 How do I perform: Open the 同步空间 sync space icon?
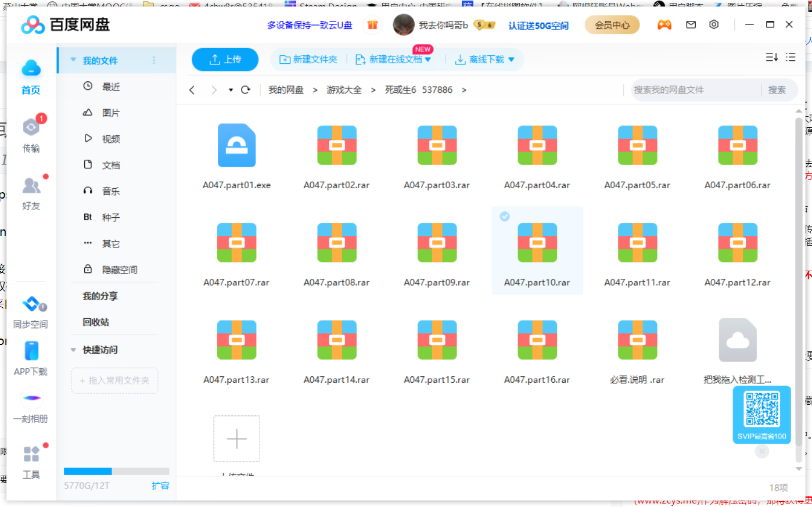coord(33,304)
